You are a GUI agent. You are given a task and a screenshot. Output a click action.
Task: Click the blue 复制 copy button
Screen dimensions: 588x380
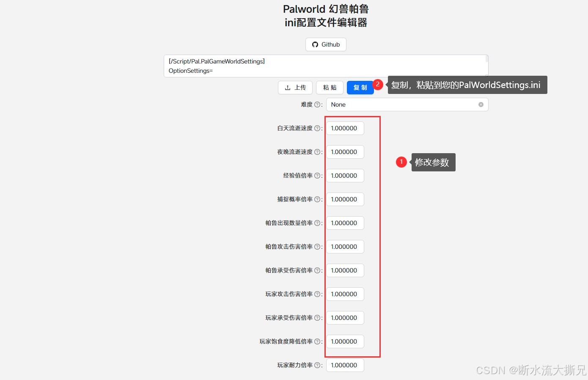point(360,88)
